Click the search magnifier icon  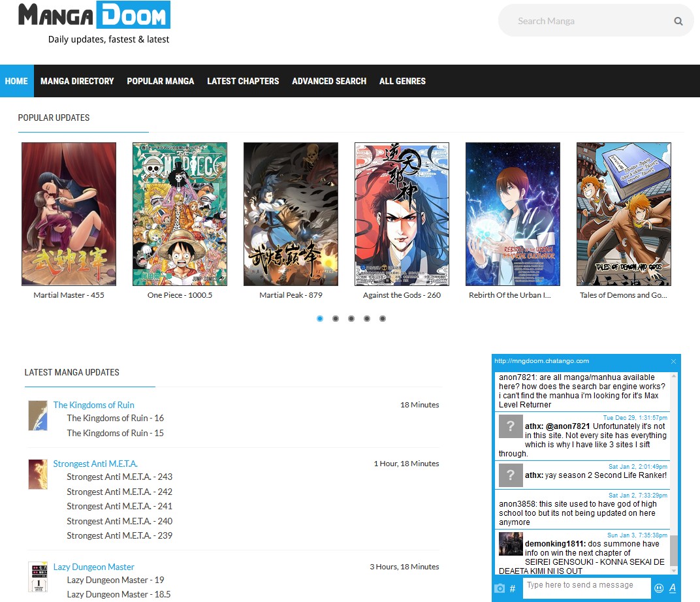[x=678, y=21]
